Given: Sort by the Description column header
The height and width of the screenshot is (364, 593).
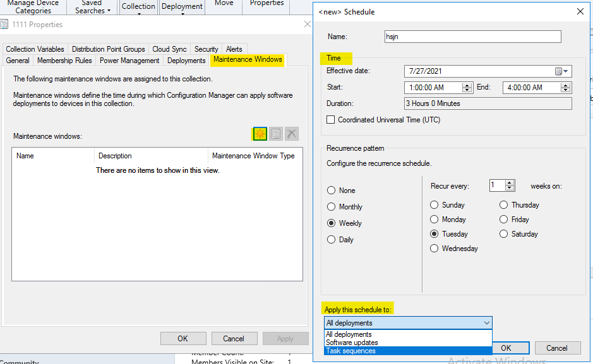Looking at the screenshot, I should pyautogui.click(x=152, y=156).
